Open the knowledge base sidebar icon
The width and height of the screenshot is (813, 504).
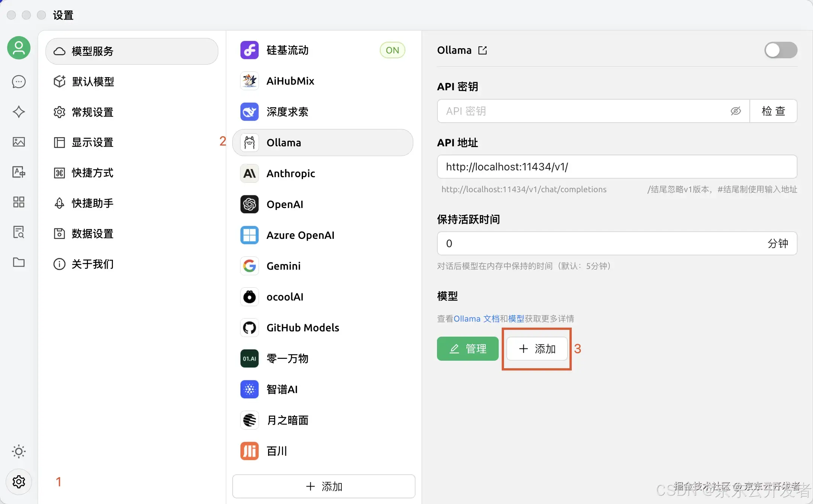[18, 232]
